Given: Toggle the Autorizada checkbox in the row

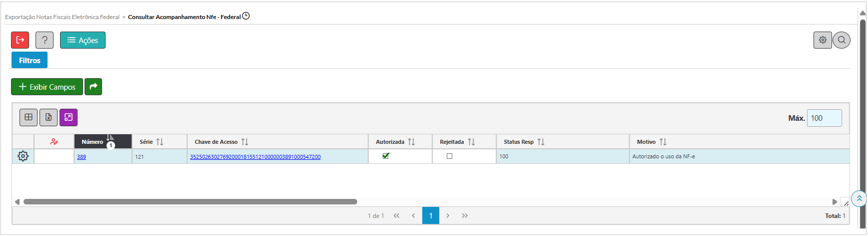Looking at the screenshot, I should 386,156.
